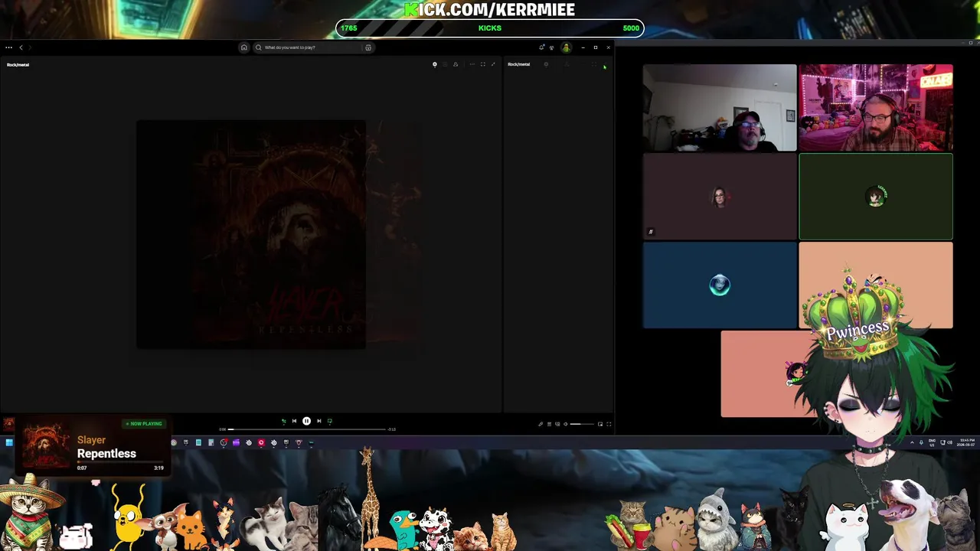
Task: Open Spotify notifications bell
Action: pos(542,47)
